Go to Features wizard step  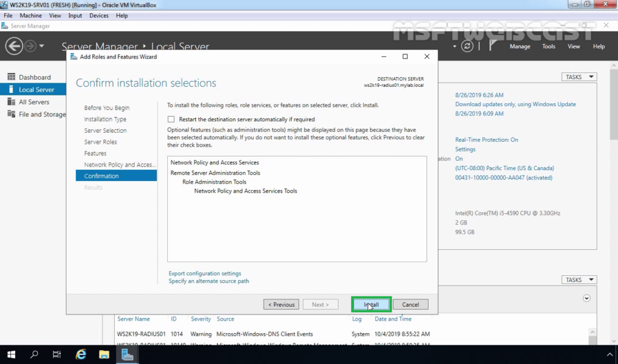tap(95, 153)
